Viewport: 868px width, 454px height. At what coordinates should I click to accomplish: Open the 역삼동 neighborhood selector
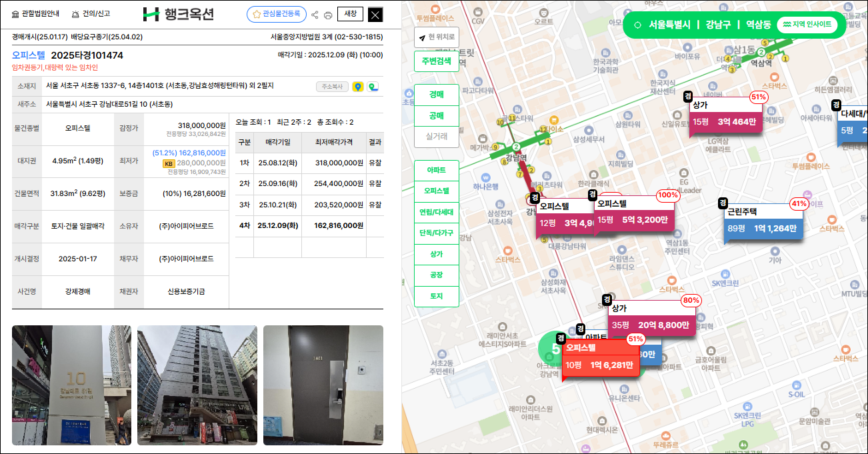coord(759,25)
